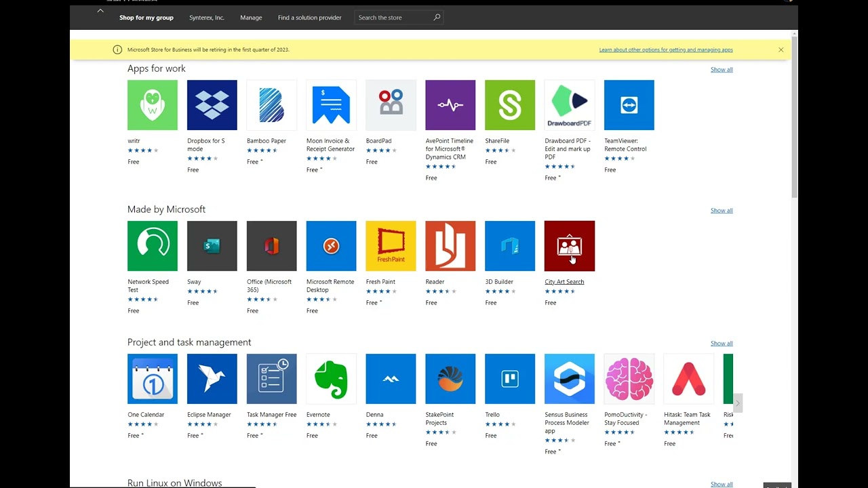Open Moon Invoice & Receipt Generator icon

point(331,105)
